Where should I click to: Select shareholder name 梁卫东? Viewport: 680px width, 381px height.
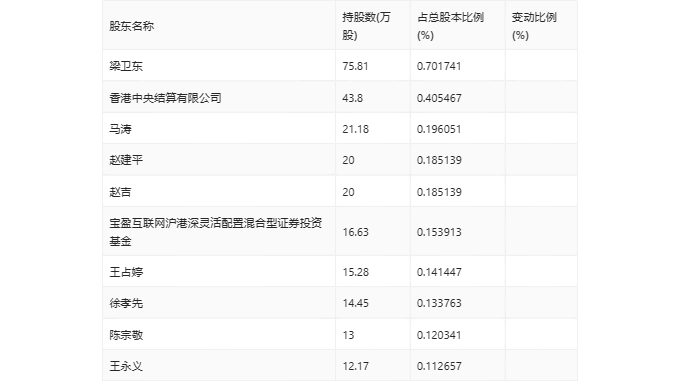click(x=126, y=66)
